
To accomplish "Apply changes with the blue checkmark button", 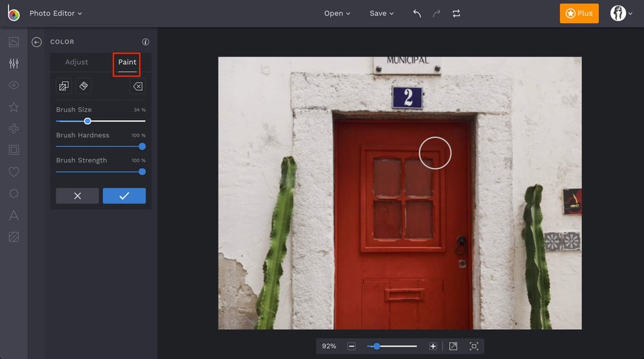I will [x=124, y=196].
